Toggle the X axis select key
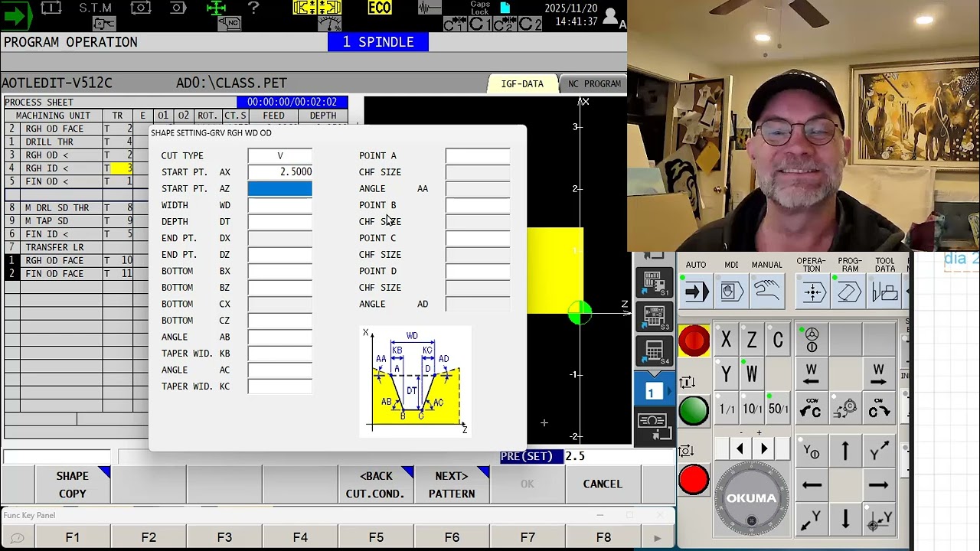Screen dimensions: 980x551 (726, 340)
